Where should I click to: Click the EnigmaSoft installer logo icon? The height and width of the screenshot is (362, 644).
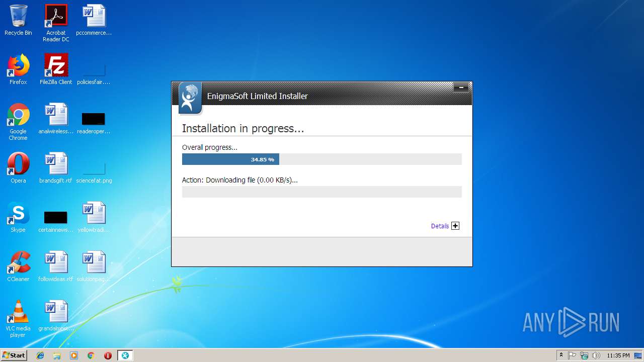point(190,98)
